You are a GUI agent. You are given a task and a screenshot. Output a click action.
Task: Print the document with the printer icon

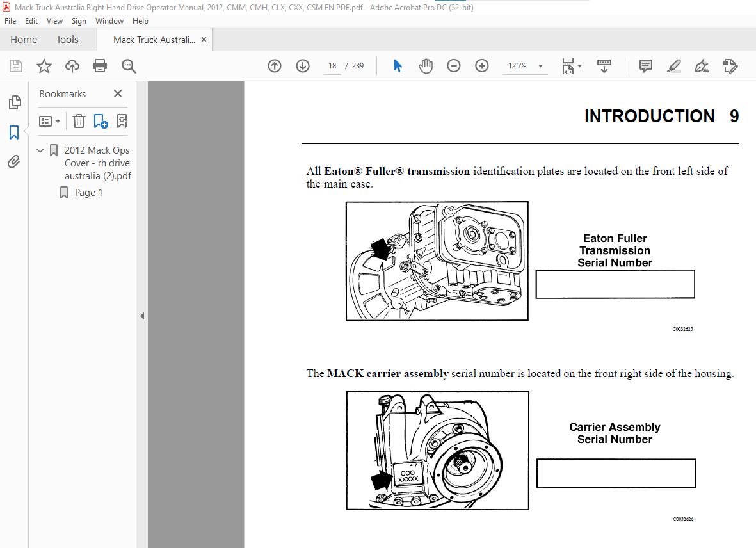click(x=100, y=66)
